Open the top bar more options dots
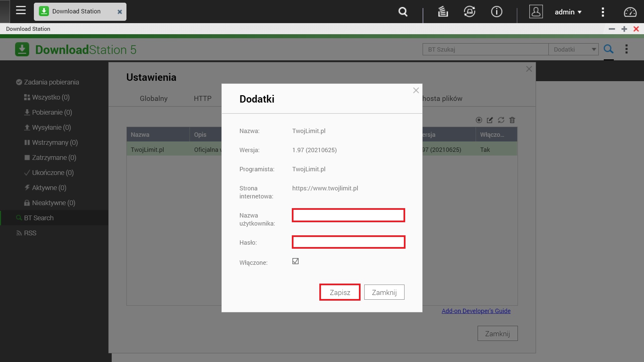The image size is (644, 362). [x=603, y=12]
